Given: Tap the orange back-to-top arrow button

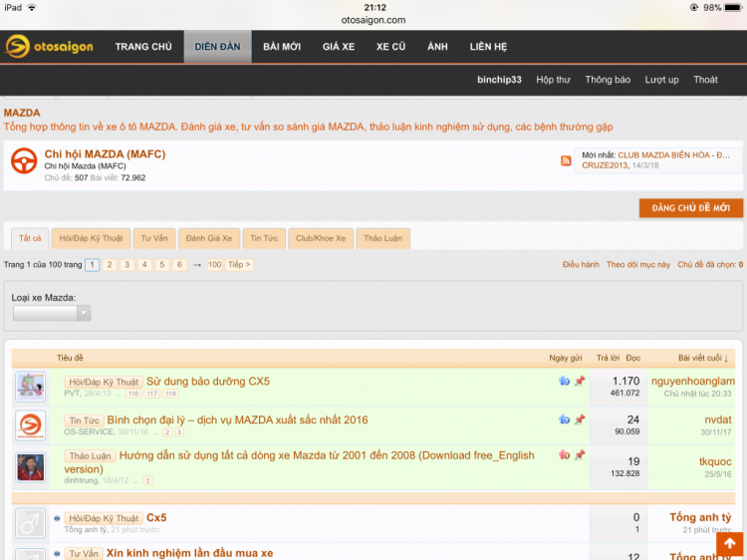Looking at the screenshot, I should click(729, 543).
